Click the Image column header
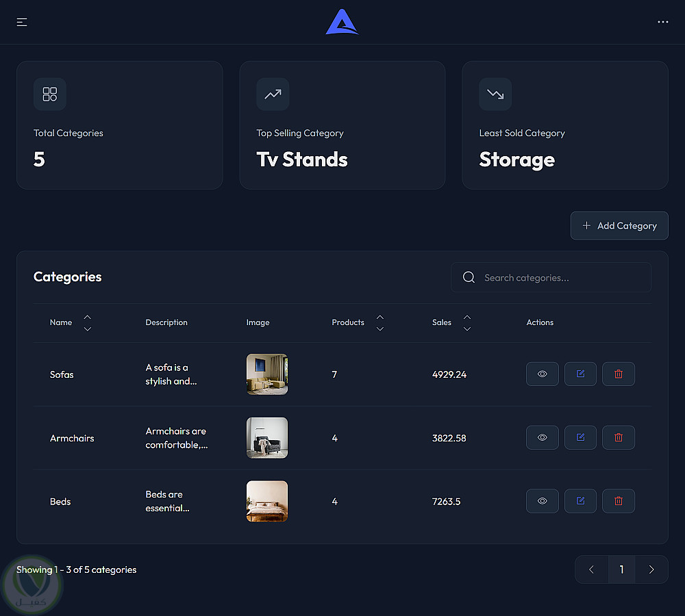This screenshot has width=685, height=616. (258, 322)
